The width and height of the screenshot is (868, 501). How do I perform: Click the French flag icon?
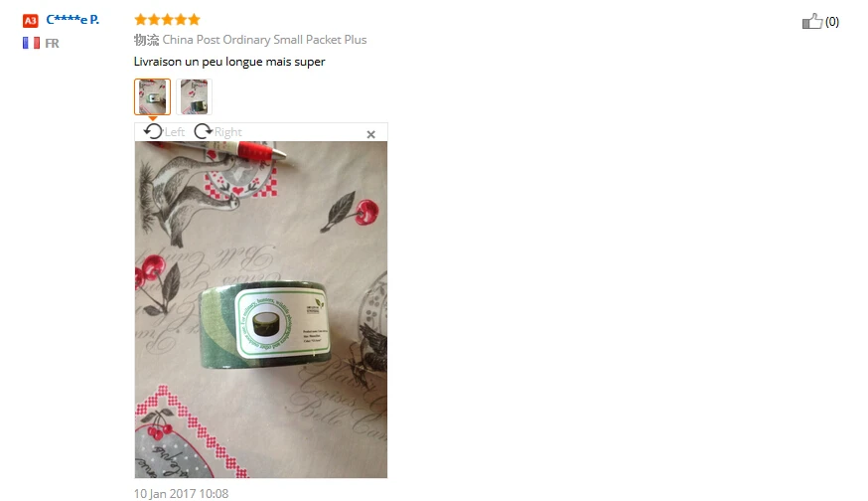[31, 43]
